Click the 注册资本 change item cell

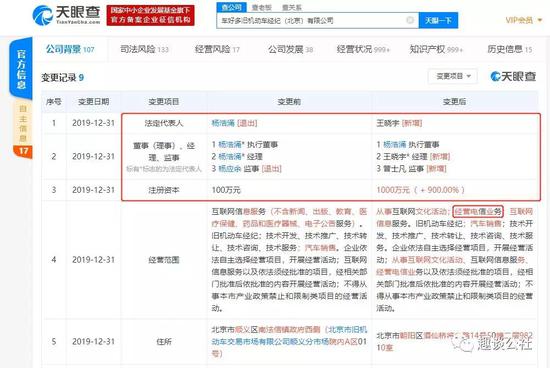click(164, 190)
